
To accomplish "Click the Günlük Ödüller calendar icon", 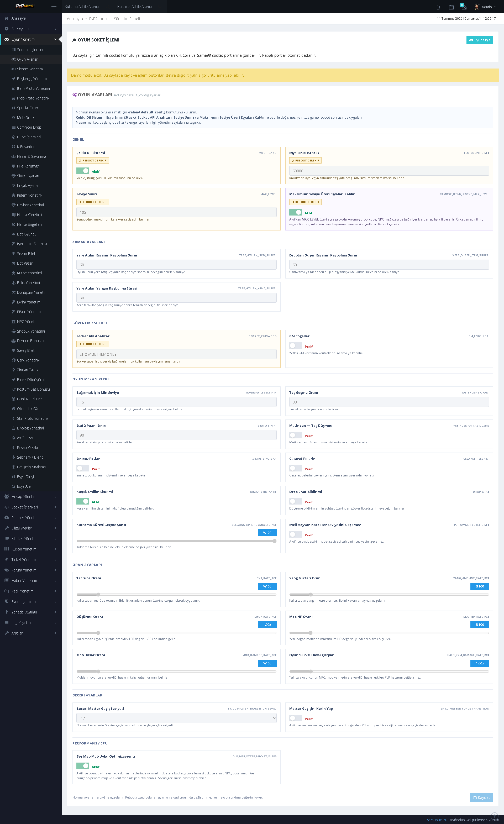I will click(13, 399).
